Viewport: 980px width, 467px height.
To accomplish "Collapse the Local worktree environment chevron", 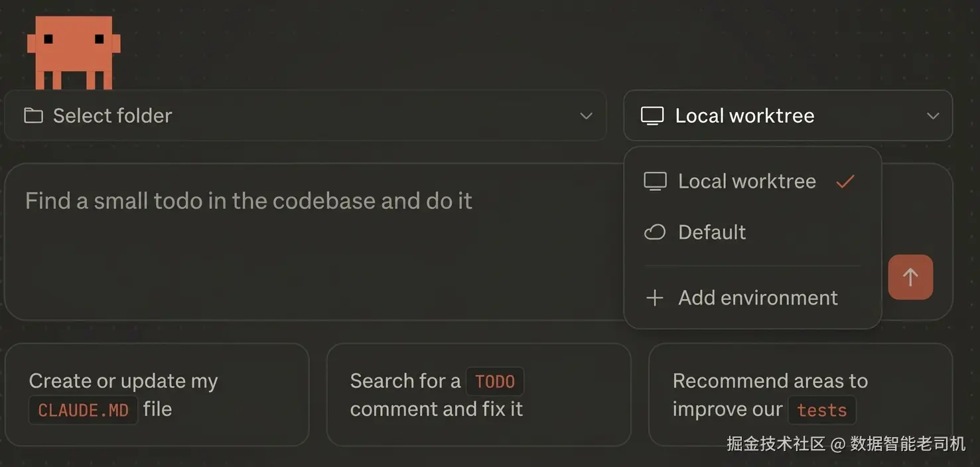I will 932,116.
